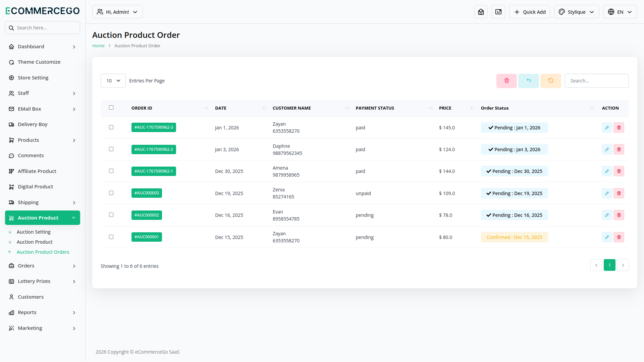Click the blue undo arrow button
644x362 pixels.
[529, 81]
